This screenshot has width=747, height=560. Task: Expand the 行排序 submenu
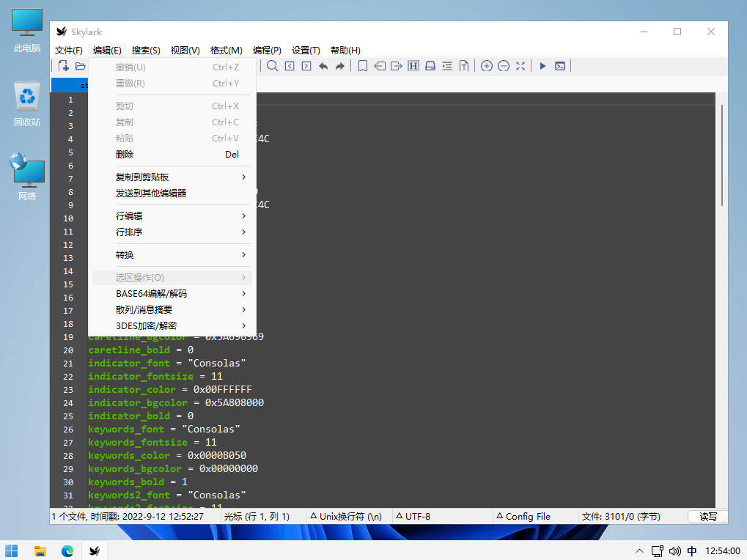click(172, 232)
